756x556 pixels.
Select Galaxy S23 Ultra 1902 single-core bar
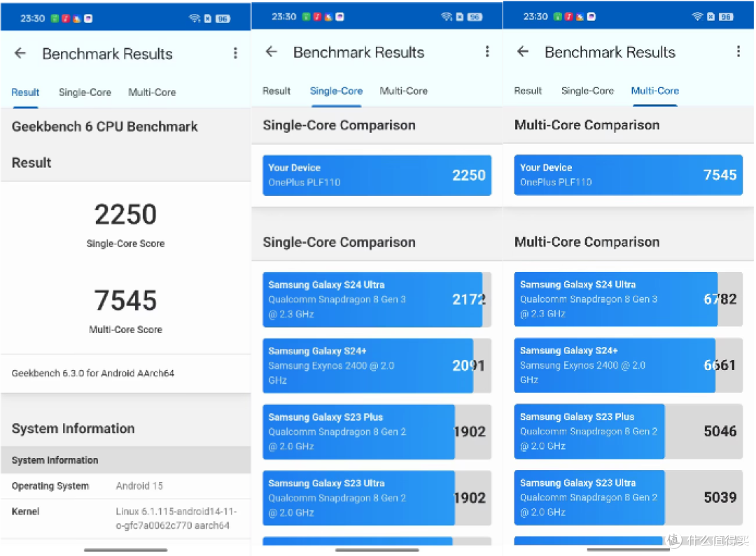tap(377, 498)
